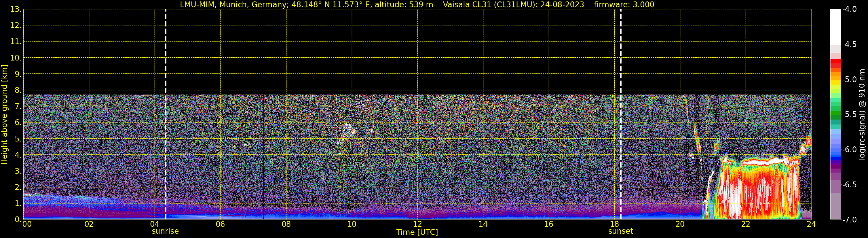Viewport: 868px width, 238px height.
Task: Click the height tick label '3.'
Action: click(x=18, y=171)
